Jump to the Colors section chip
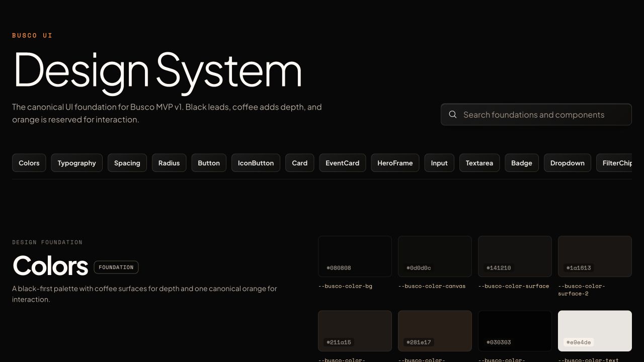The height and width of the screenshot is (362, 644). pyautogui.click(x=29, y=163)
